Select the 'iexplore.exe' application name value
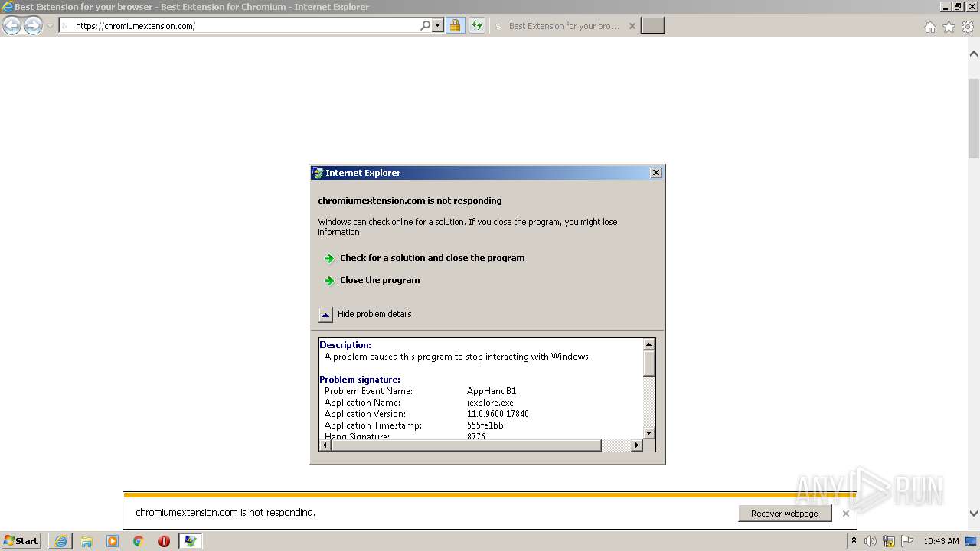The image size is (980, 551). (x=490, y=403)
